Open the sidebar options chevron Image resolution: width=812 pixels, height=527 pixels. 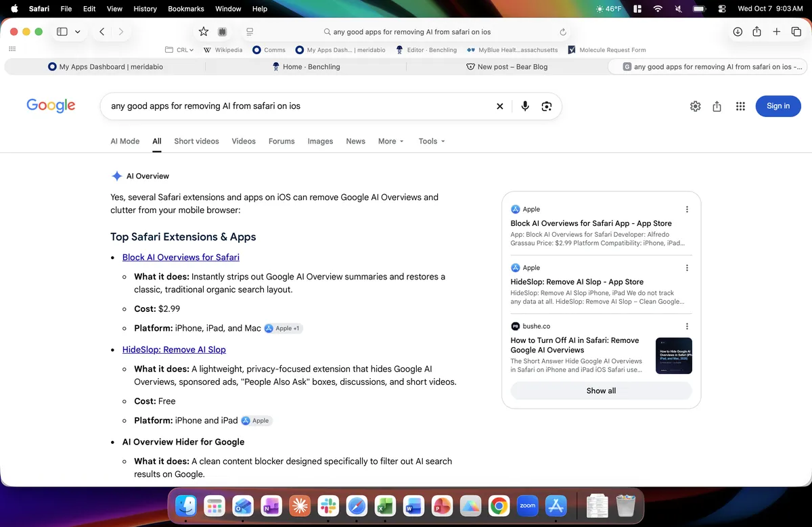[x=78, y=32]
